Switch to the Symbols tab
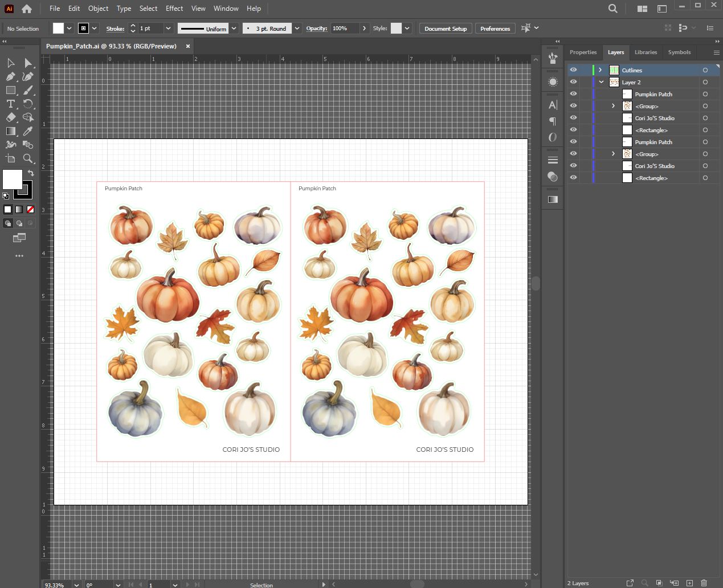This screenshot has width=723, height=588. [679, 52]
